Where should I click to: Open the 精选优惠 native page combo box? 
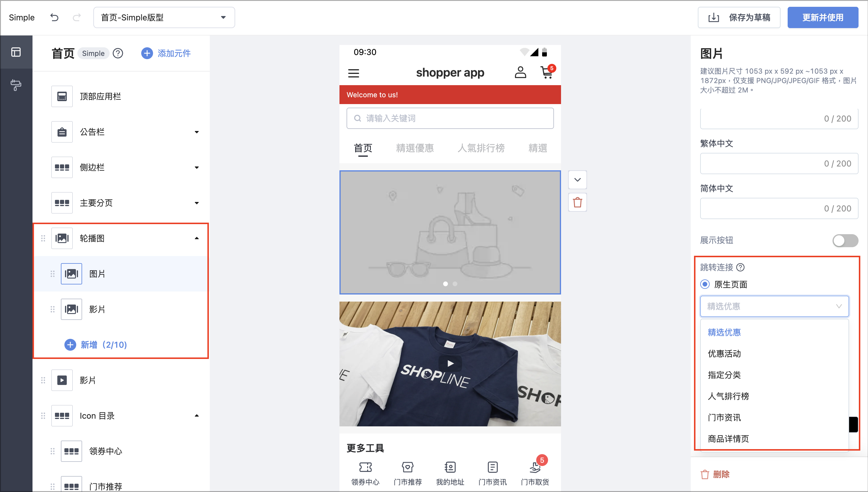774,306
